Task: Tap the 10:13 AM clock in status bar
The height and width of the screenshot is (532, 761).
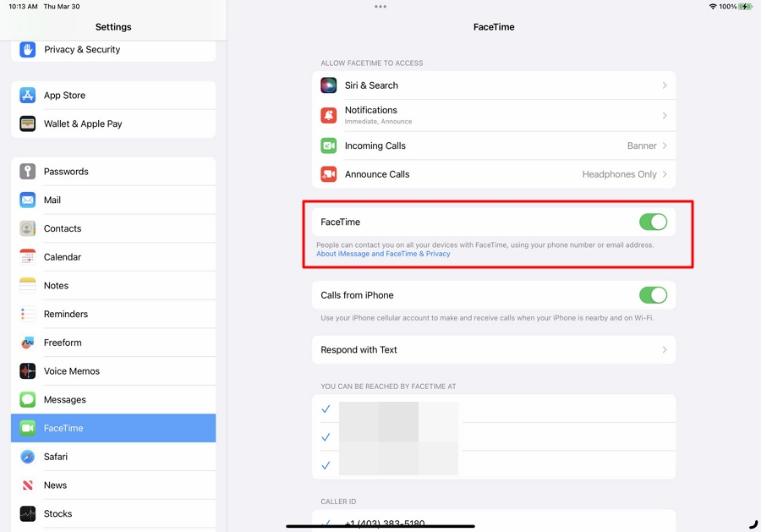Action: [24, 7]
